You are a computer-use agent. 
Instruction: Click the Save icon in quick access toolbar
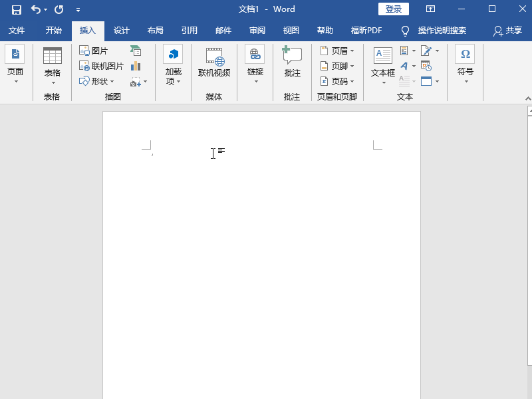coord(17,9)
